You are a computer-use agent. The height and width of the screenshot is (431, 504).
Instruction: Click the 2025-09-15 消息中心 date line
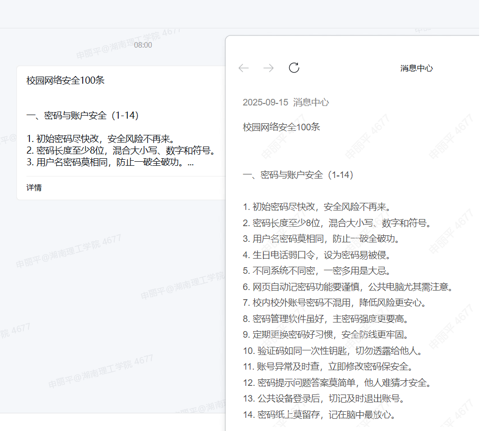(286, 102)
